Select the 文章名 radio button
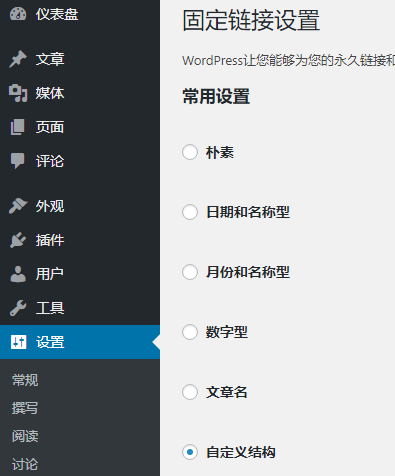Viewport: 395px width, 476px height. [190, 392]
